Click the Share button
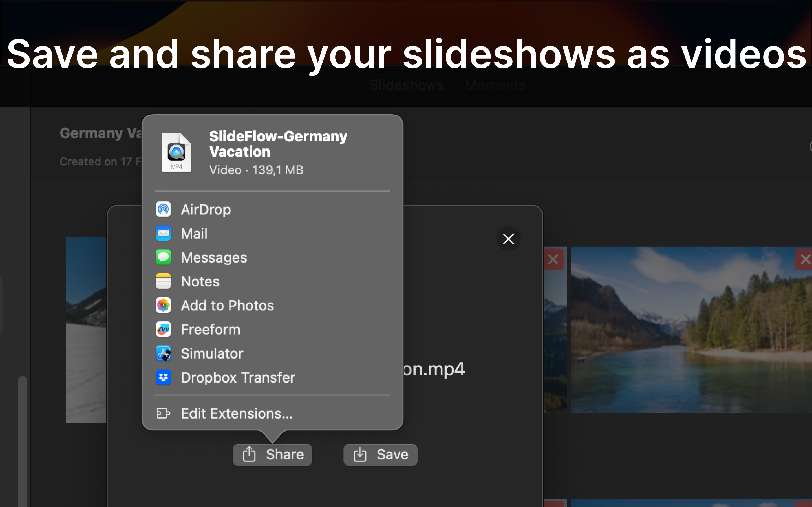812x507 pixels. (x=272, y=455)
